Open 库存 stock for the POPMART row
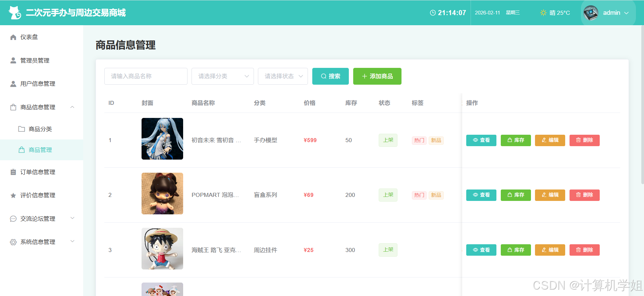The image size is (644, 296). click(x=516, y=195)
